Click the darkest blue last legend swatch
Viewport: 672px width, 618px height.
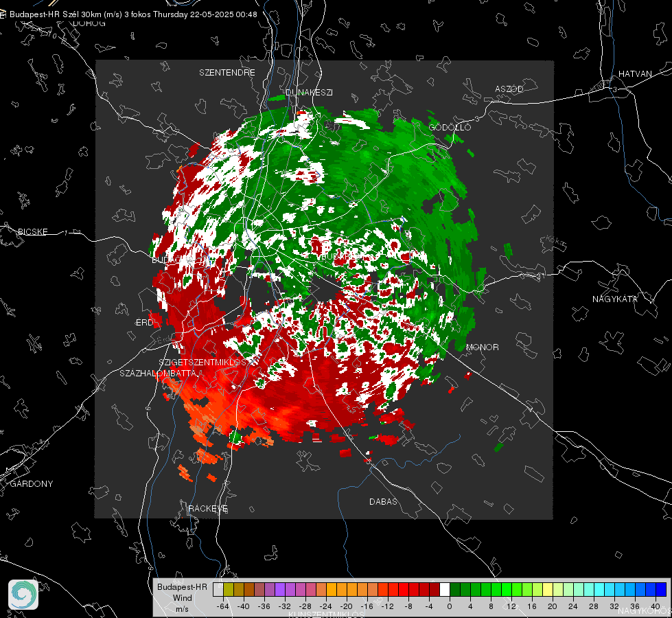point(661,589)
